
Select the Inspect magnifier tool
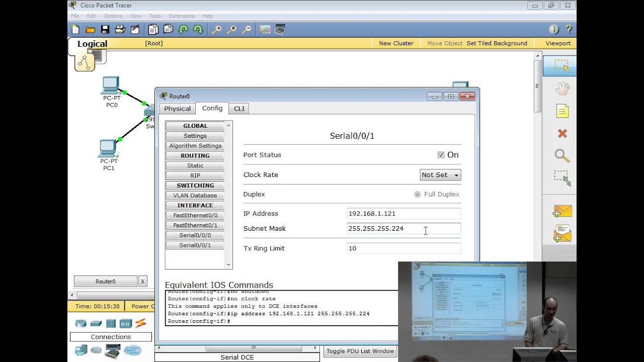[x=562, y=155]
